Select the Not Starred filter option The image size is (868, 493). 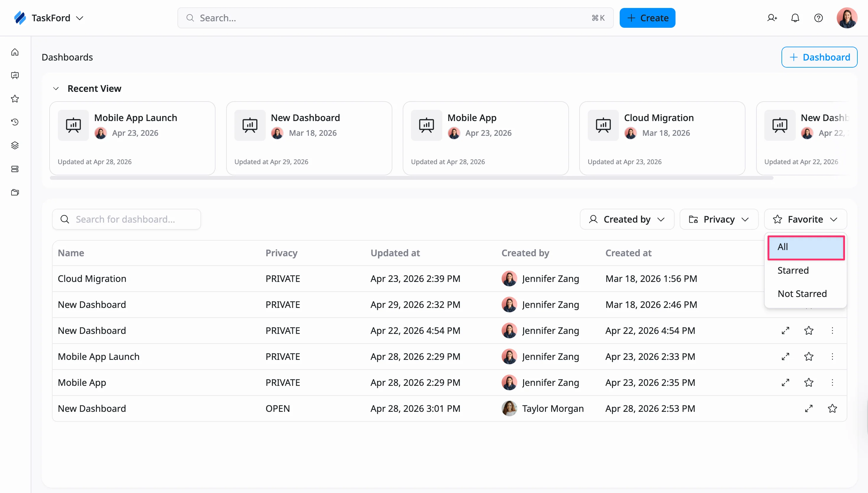coord(806,294)
